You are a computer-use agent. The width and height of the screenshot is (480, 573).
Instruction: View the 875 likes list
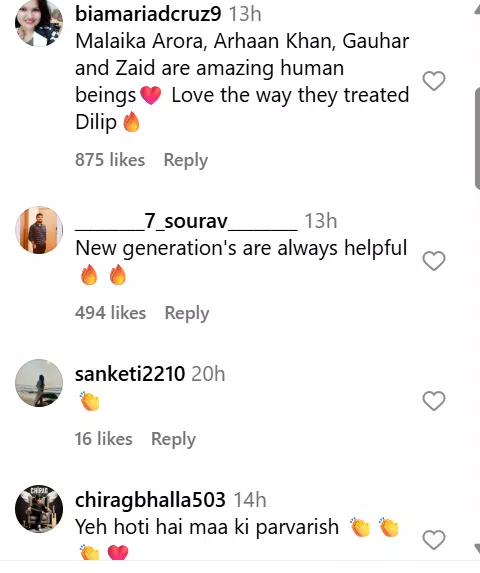coord(110,160)
